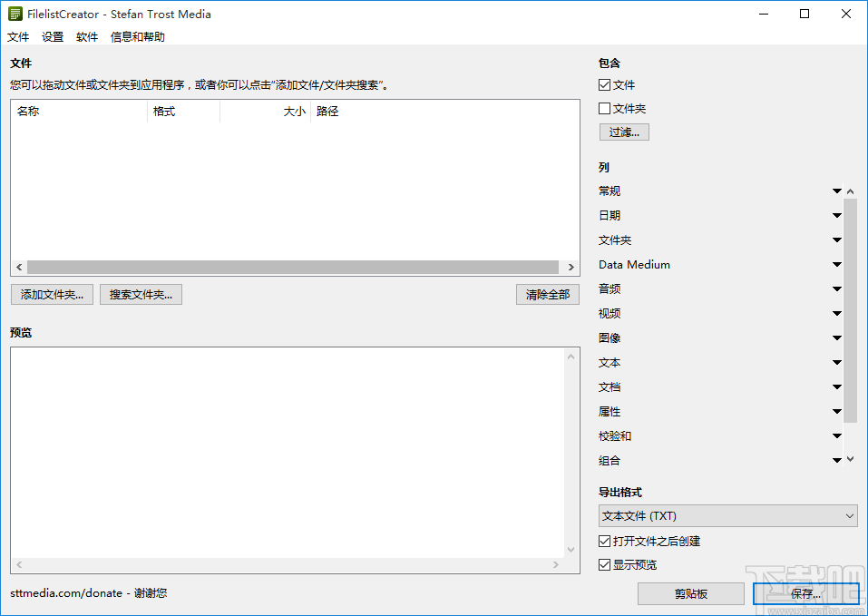Expand the 日期 column options

[x=836, y=215]
